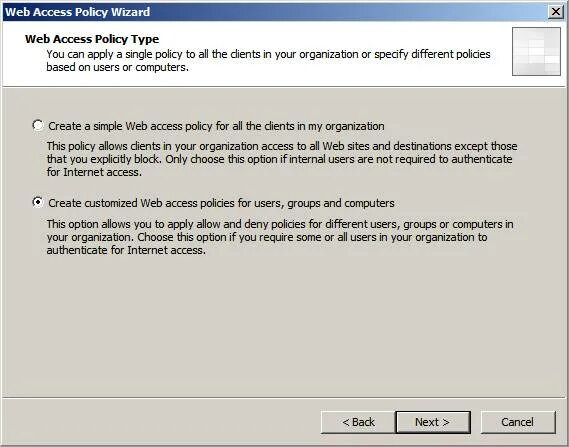Click header text 'You can apply a single policy'
569x447 pixels.
(268, 61)
